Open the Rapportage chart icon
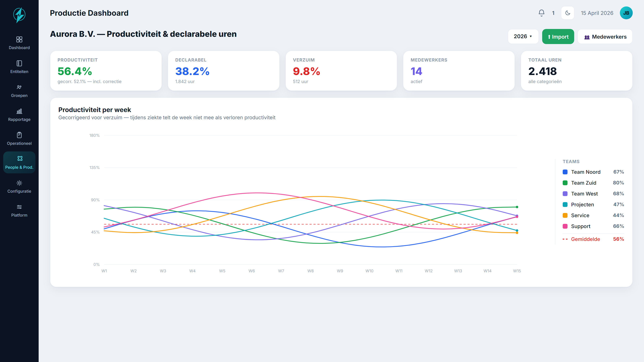The width and height of the screenshot is (644, 362). [19, 111]
